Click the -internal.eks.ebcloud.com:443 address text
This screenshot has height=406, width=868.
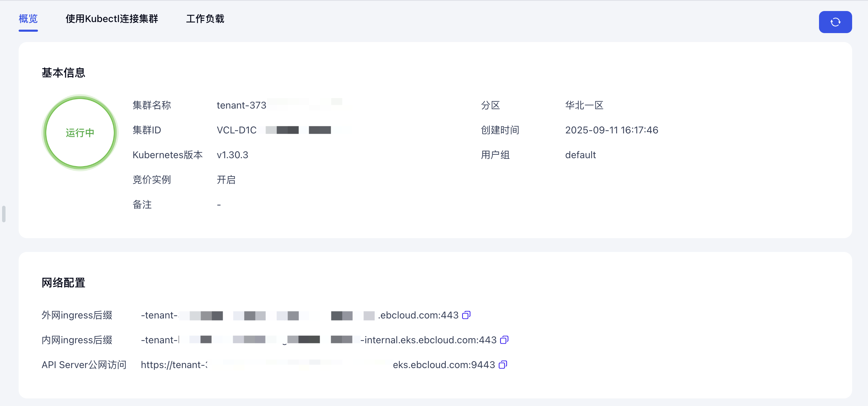point(428,340)
